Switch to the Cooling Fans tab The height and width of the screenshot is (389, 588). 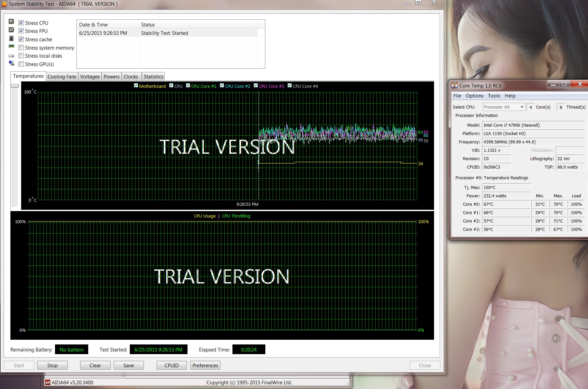pos(62,77)
